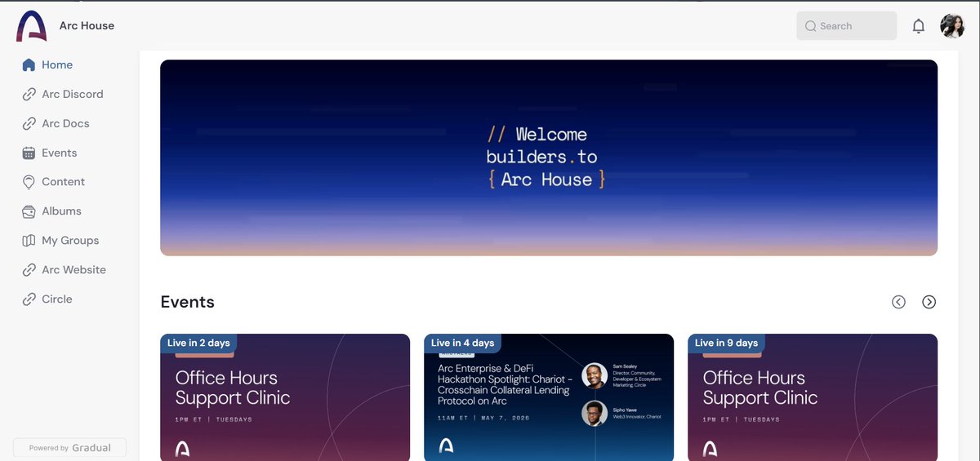
Task: Open the Chariot Hackathon Spotlight event card
Action: click(549, 397)
